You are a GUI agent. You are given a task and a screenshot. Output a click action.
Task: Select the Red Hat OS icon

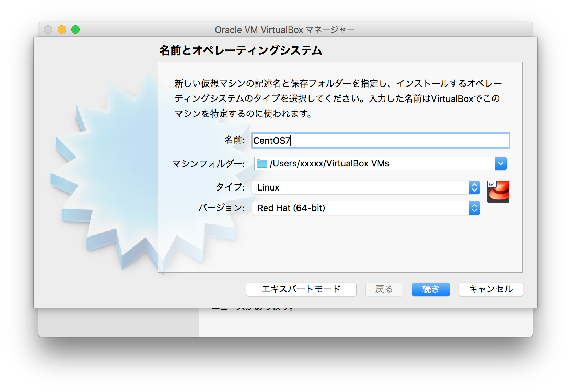click(x=498, y=192)
